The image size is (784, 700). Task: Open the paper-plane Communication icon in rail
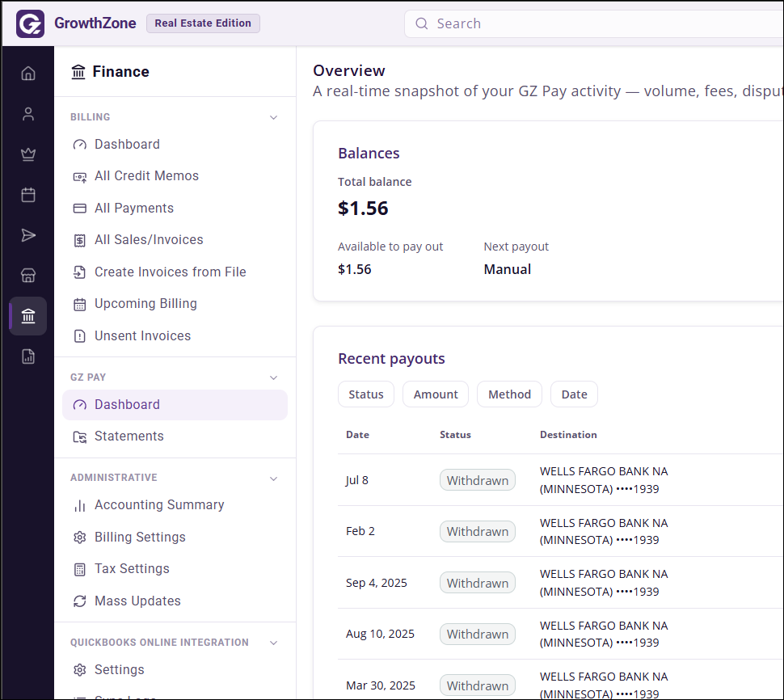click(x=28, y=235)
